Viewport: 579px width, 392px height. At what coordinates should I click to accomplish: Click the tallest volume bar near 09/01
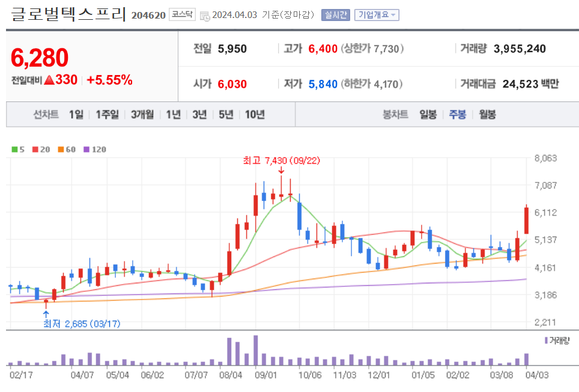coord(255,351)
